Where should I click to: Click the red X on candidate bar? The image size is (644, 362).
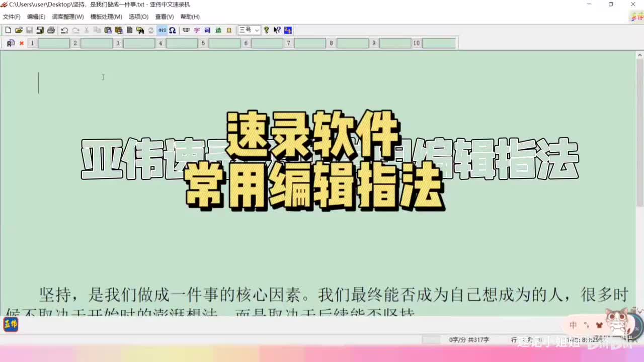point(22,43)
